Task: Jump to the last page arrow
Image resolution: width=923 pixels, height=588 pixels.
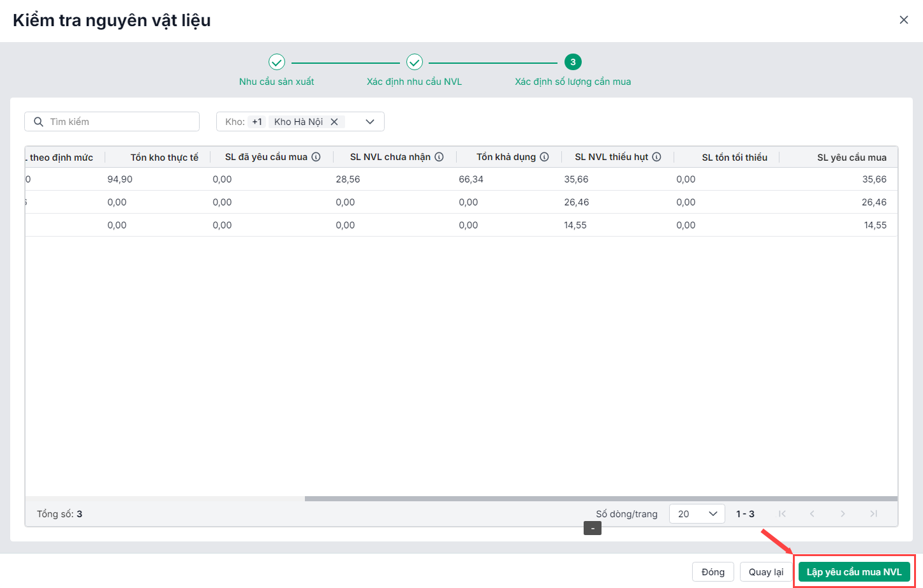Action: coord(873,514)
